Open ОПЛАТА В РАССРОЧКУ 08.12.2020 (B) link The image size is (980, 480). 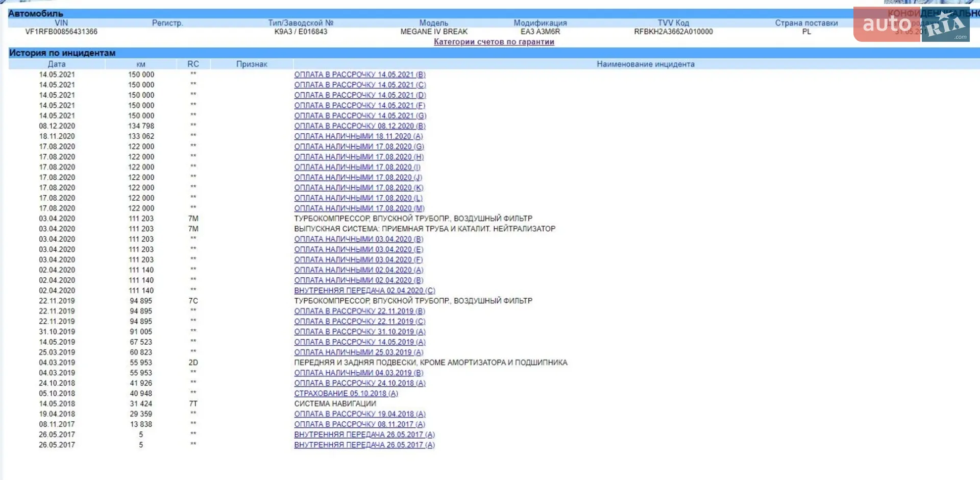click(x=360, y=126)
